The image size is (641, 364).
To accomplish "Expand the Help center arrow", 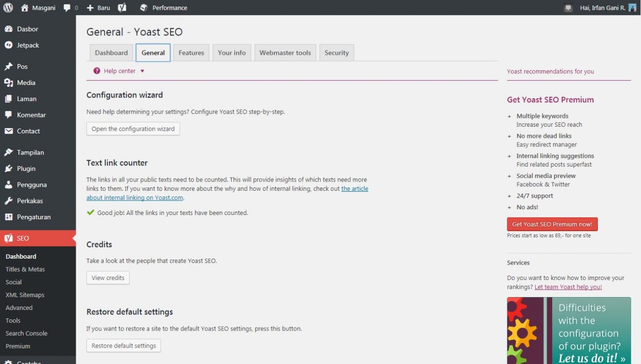I will point(142,71).
